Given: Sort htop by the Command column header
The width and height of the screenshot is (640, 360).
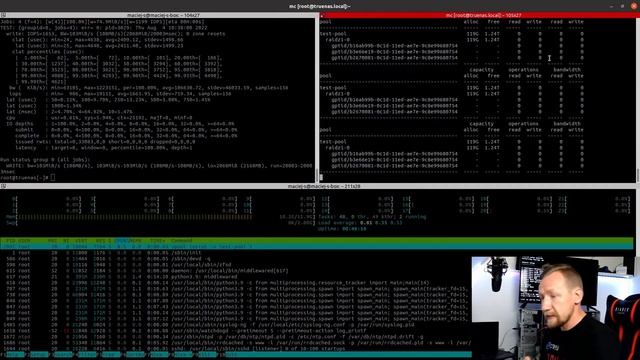Looking at the screenshot, I should 182,240.
